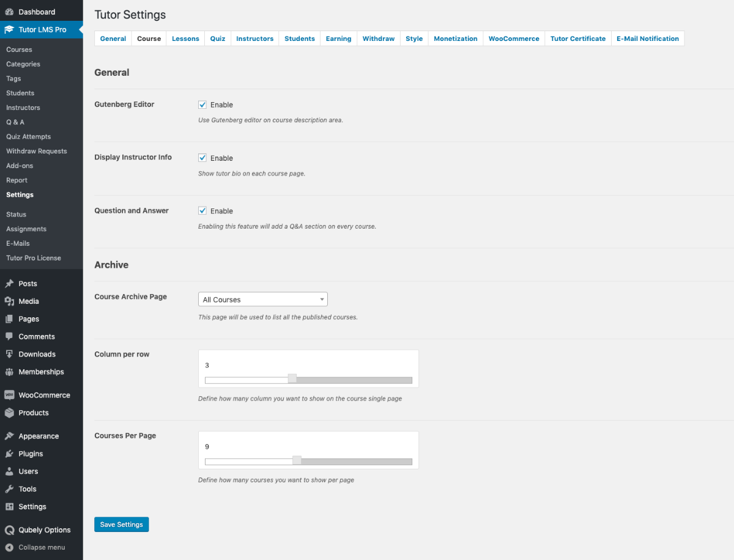Switch to the General settings tab

(113, 39)
